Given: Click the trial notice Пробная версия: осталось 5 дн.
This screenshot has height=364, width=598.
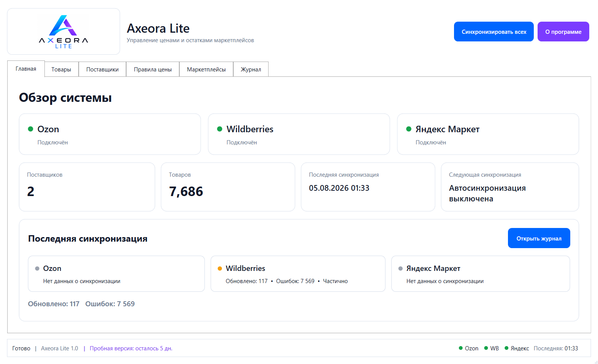Looking at the screenshot, I should coord(131,348).
